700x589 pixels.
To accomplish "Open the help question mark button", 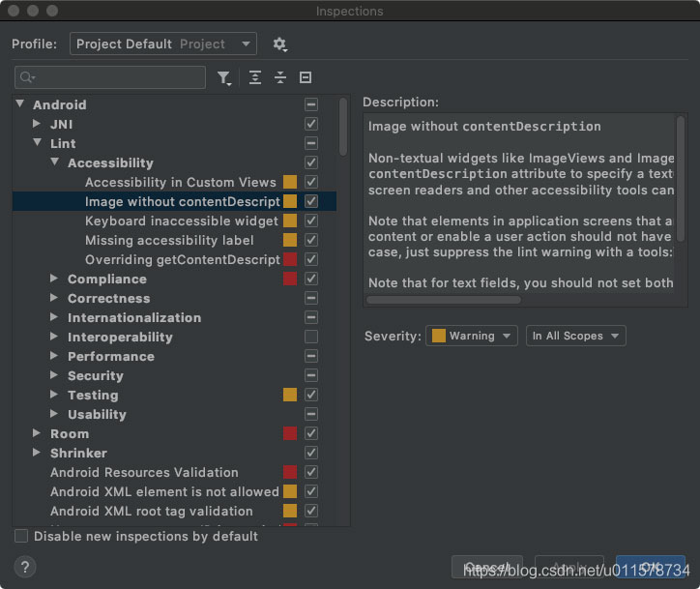I will tap(26, 567).
